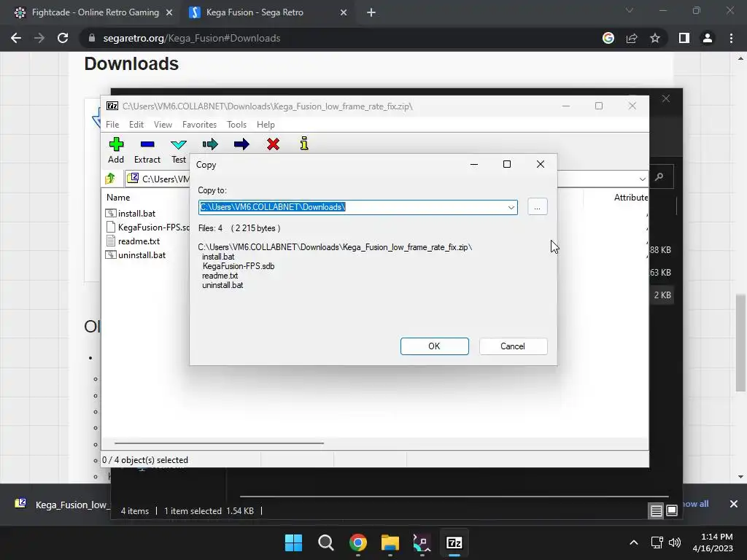
Task: Close the Chrome downloads bar
Action: click(x=734, y=504)
